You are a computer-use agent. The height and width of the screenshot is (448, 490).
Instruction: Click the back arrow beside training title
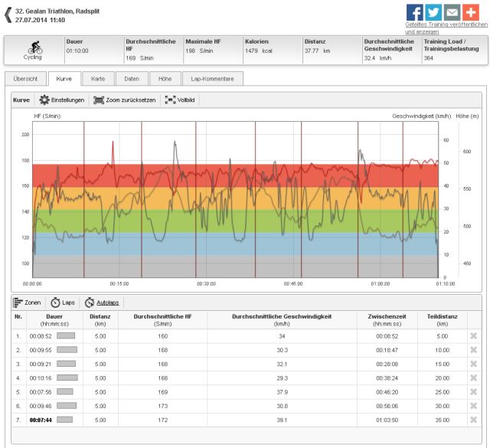coord(8,15)
